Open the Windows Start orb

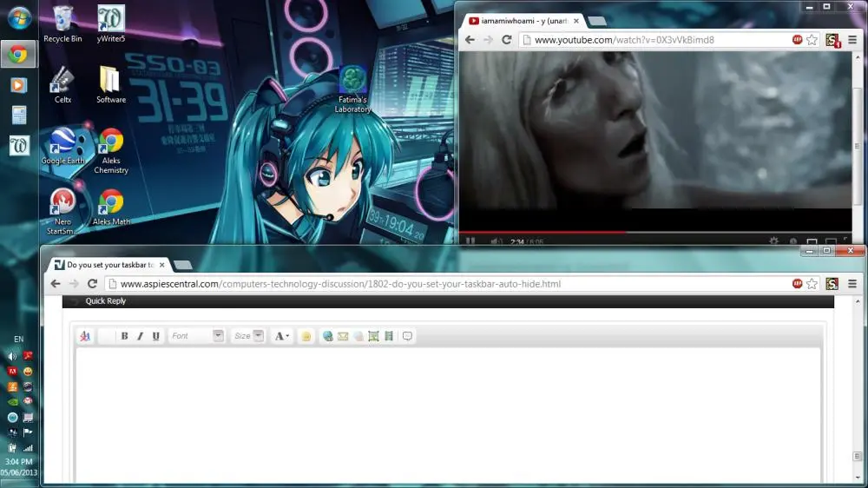(x=19, y=18)
